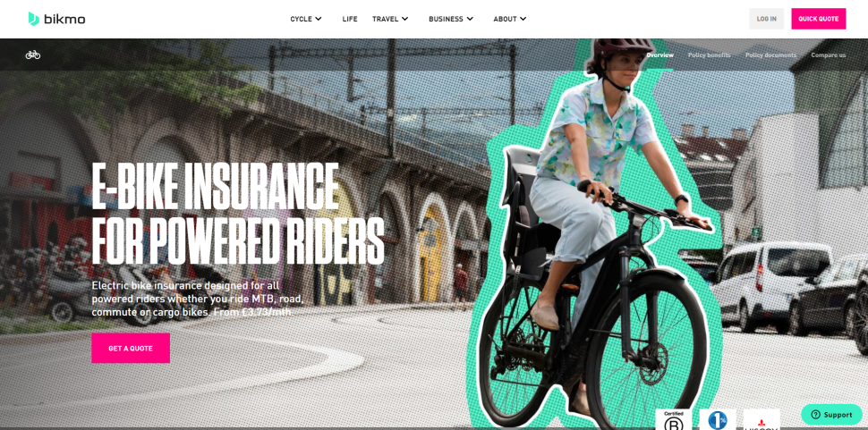Jump to the Policy benefits section

click(x=709, y=55)
